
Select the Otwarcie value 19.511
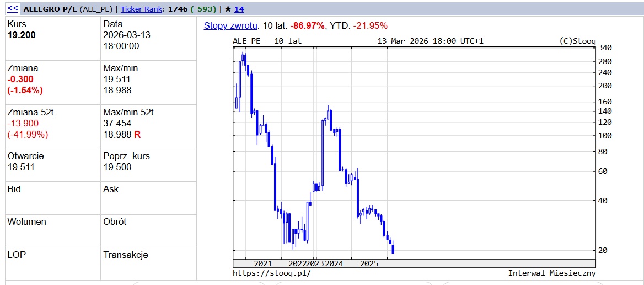[21, 167]
